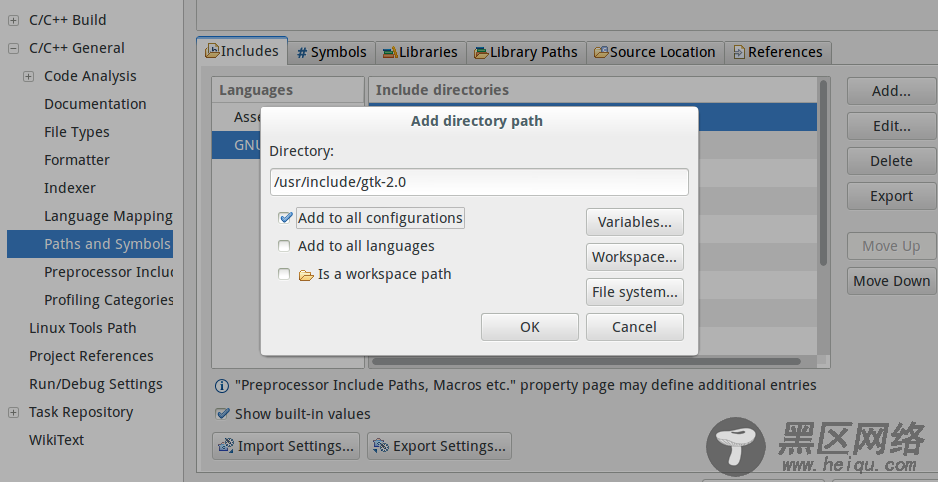The height and width of the screenshot is (482, 938).
Task: Click the vertical scrollbar of Include directories
Action: 823,173
